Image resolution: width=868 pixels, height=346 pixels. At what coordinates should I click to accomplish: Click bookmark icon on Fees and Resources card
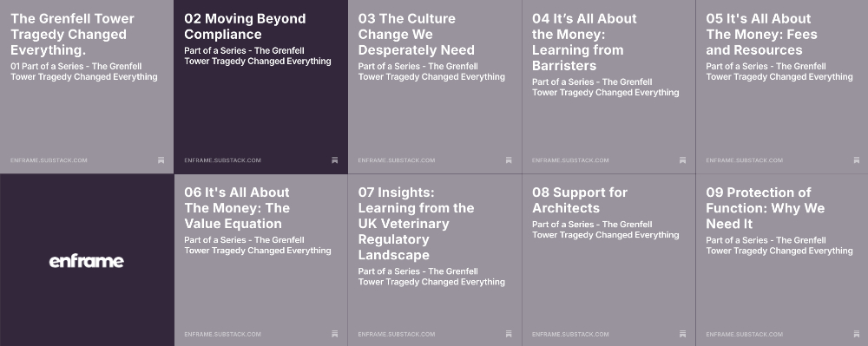tap(857, 160)
